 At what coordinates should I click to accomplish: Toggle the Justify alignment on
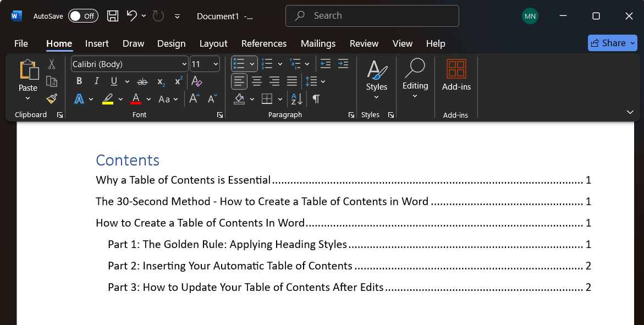(x=291, y=81)
